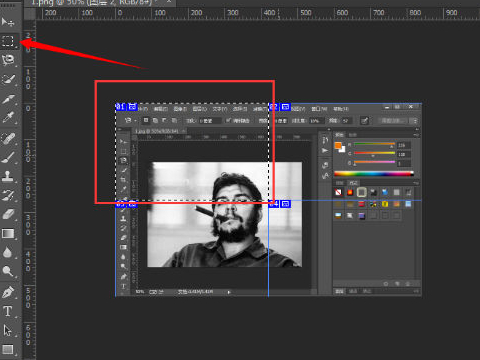Screen dimensions: 480x360
Task: Click the slice 04 number badge
Action: 274,204
